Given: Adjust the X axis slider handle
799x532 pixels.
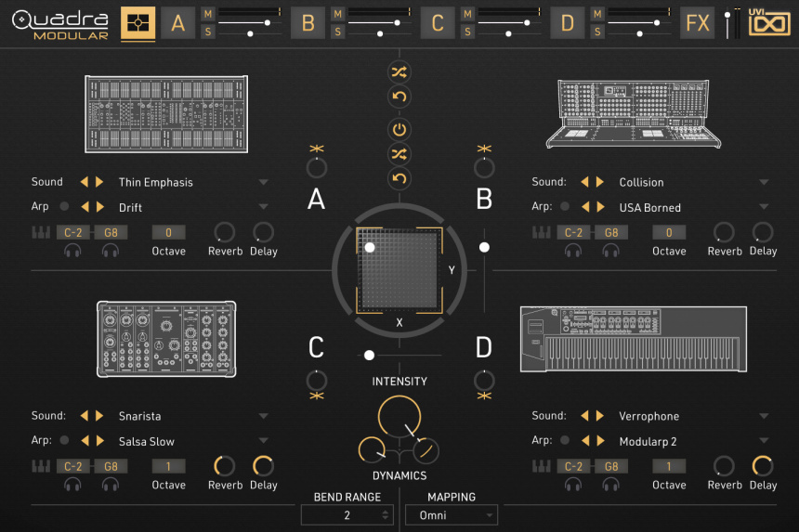Looking at the screenshot, I should pyautogui.click(x=370, y=356).
